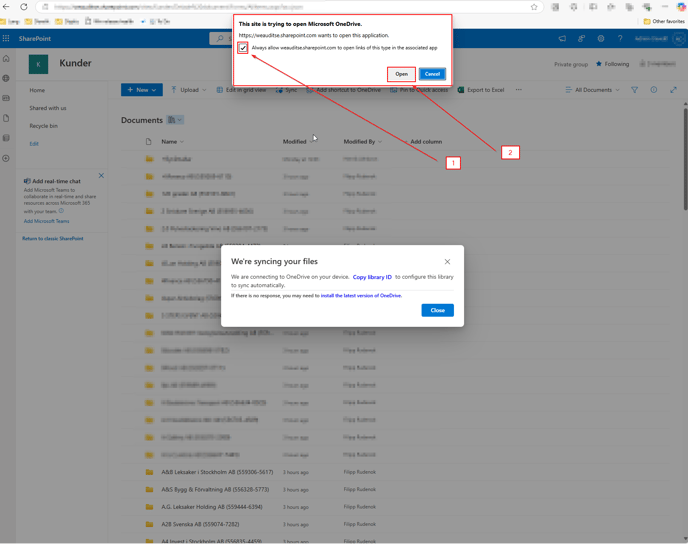Open My lists icon in left rail
Viewport: 688px width, 544px height.
click(6, 138)
